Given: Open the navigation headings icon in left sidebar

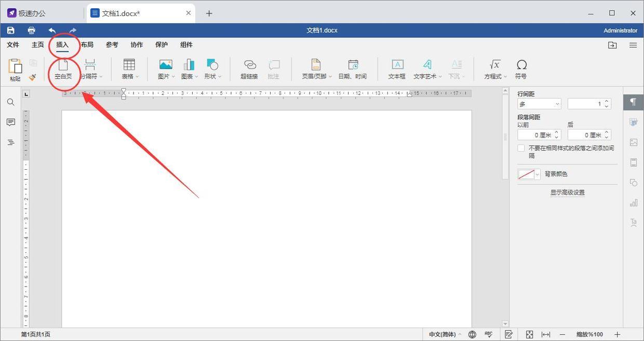Looking at the screenshot, I should click(10, 142).
